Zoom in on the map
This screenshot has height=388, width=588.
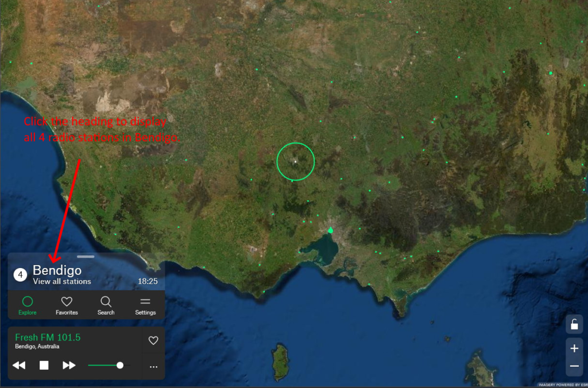[574, 348]
